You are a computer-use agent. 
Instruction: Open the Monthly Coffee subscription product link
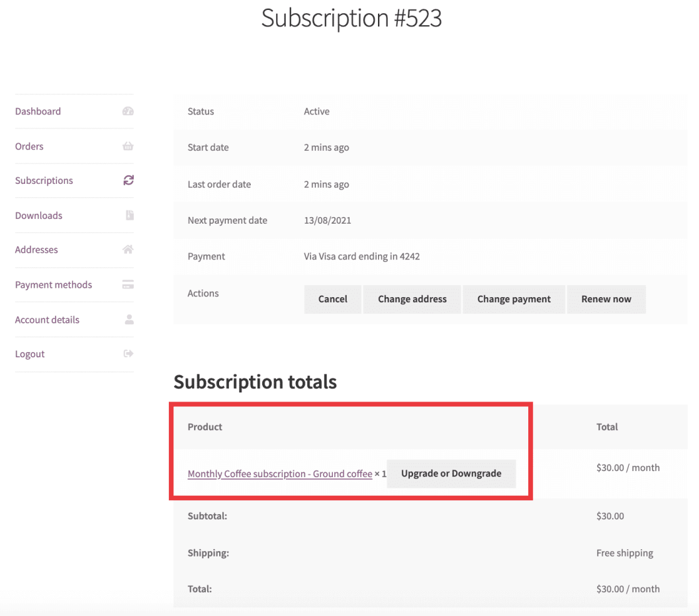pyautogui.click(x=279, y=474)
